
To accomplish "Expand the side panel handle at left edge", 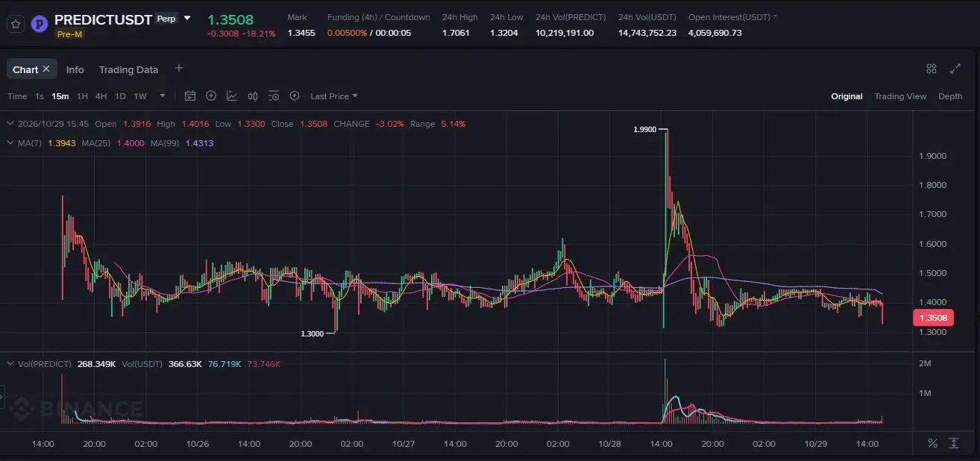I will [2, 398].
